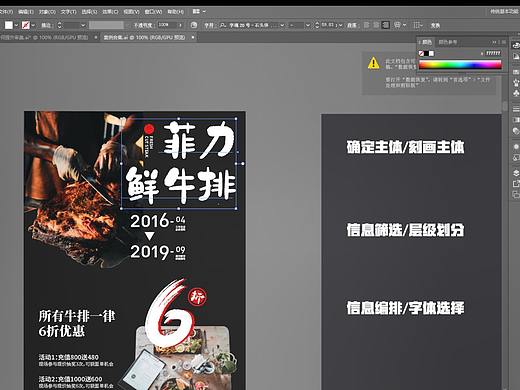Select the 菲力鲜牛排 title text on poster

pyautogui.click(x=181, y=163)
